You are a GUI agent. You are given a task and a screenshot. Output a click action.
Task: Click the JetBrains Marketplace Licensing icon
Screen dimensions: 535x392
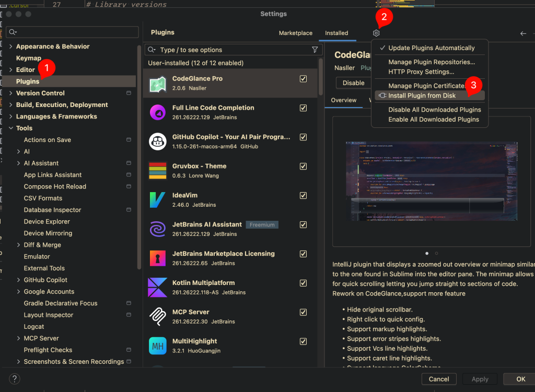158,258
